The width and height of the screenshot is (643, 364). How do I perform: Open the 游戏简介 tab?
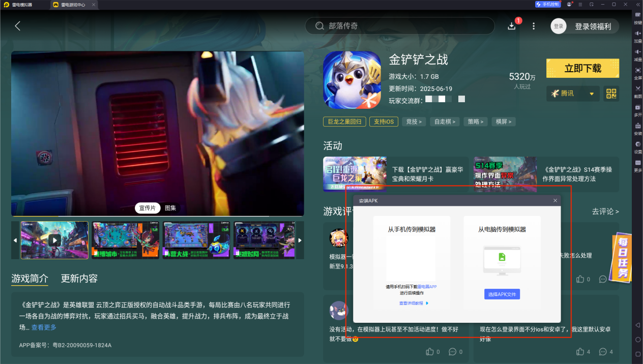pyautogui.click(x=30, y=279)
